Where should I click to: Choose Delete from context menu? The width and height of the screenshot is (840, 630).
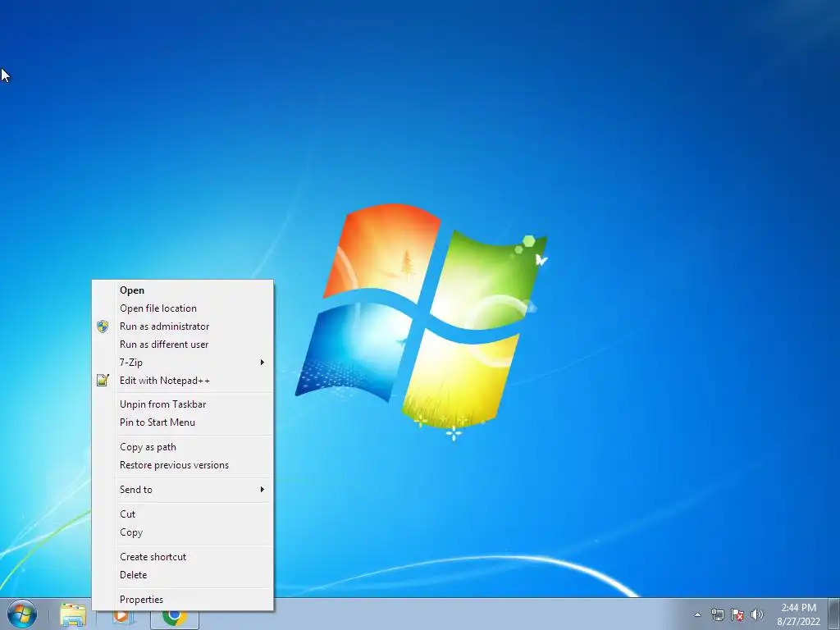coord(183,575)
